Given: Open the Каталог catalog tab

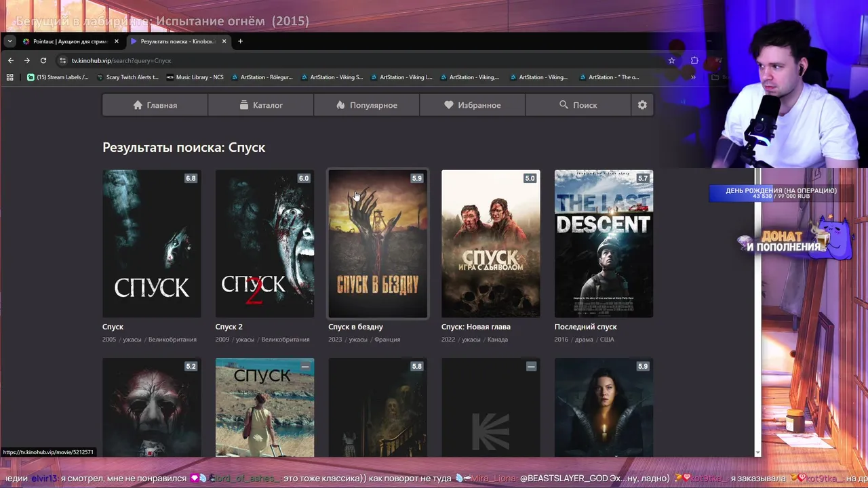Looking at the screenshot, I should (261, 105).
